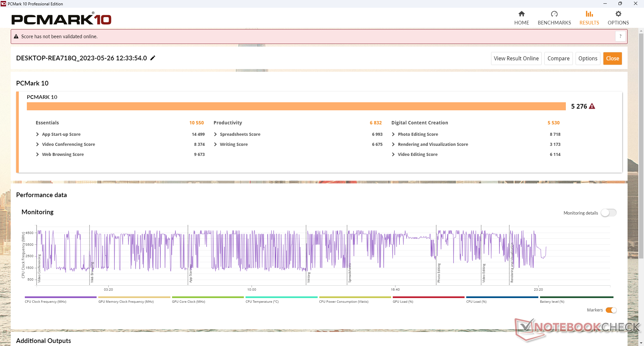Click the pencil icon to rename result

[x=153, y=58]
